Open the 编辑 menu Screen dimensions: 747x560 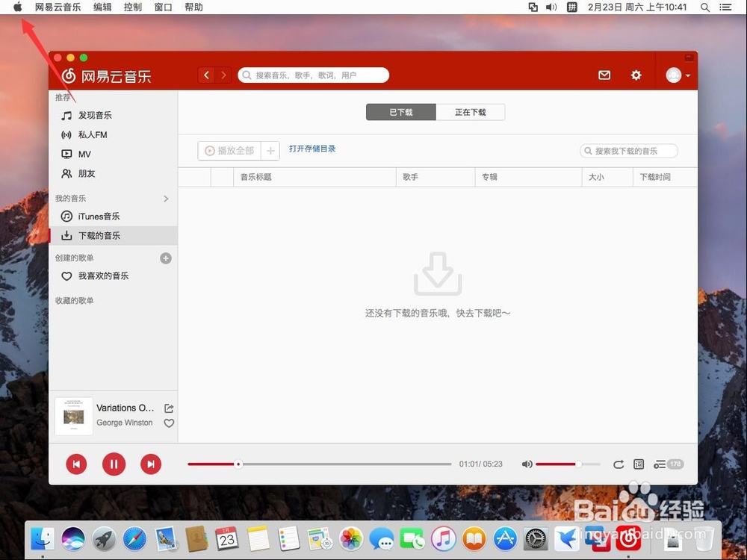click(102, 7)
